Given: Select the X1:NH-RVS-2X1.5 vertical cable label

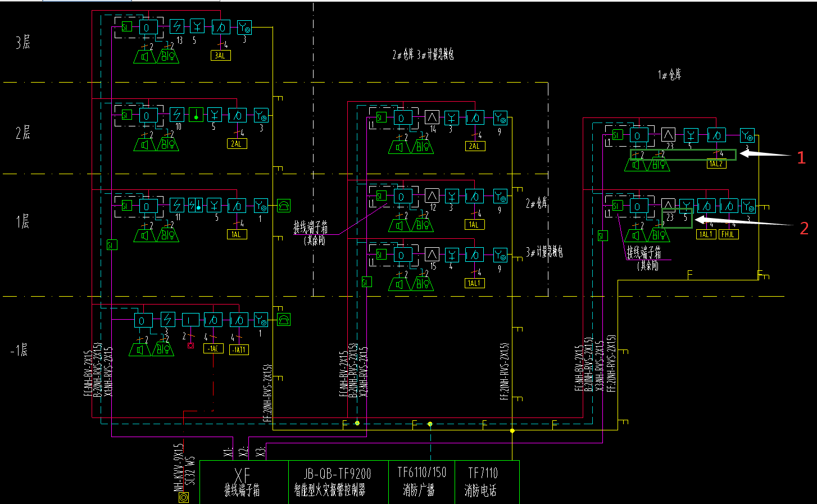Looking at the screenshot, I should click(108, 371).
